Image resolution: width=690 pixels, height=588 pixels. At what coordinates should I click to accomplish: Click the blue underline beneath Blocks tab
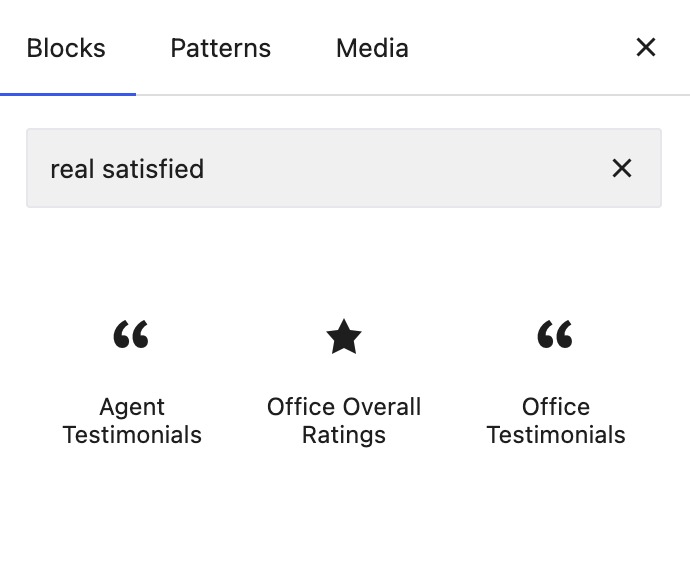point(68,94)
